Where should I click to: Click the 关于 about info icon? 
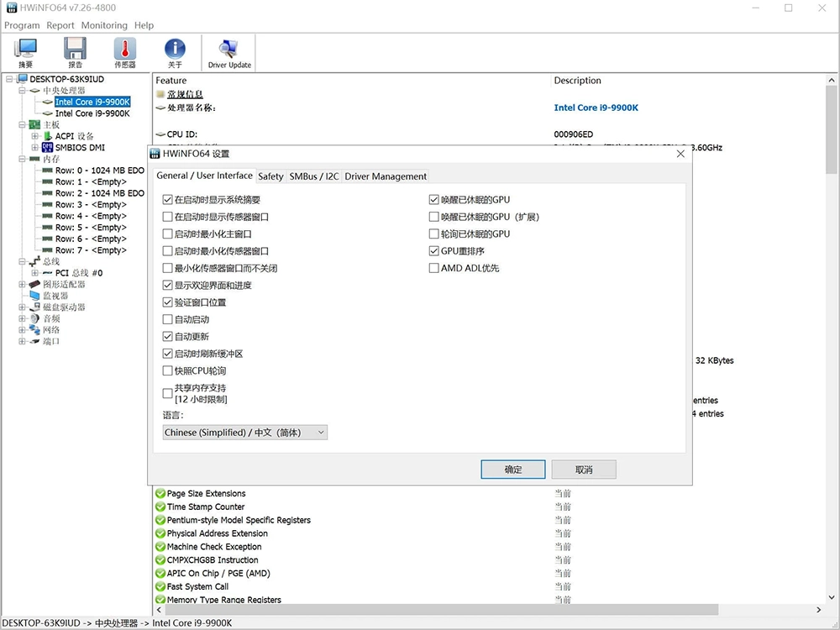pyautogui.click(x=174, y=53)
